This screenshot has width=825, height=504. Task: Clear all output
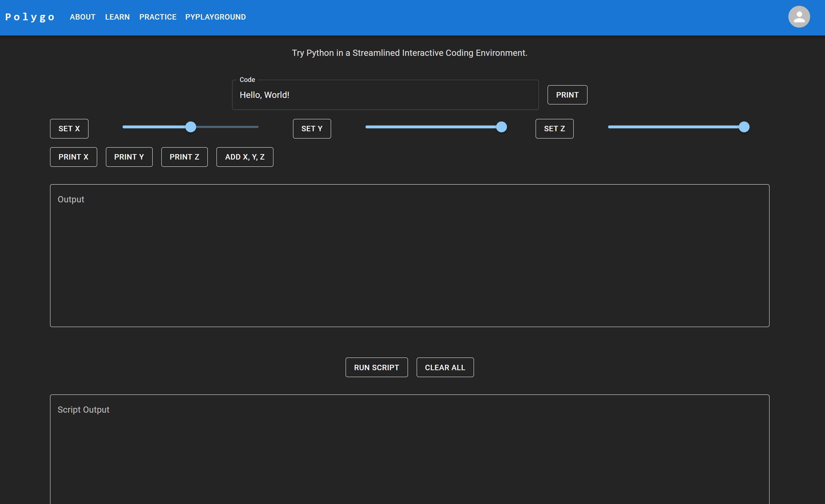[x=445, y=367]
